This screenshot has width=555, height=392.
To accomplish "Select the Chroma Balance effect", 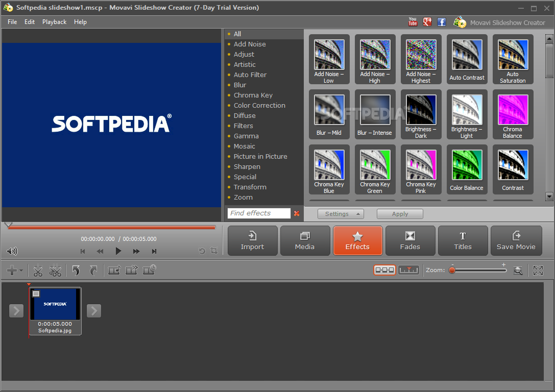I will [x=513, y=114].
